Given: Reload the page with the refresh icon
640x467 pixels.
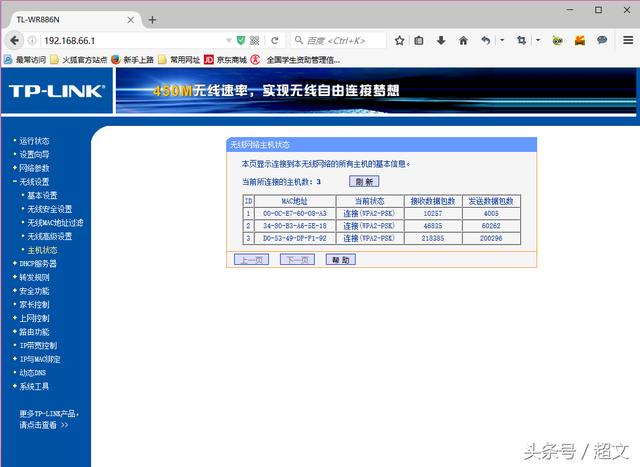Looking at the screenshot, I should (x=275, y=40).
